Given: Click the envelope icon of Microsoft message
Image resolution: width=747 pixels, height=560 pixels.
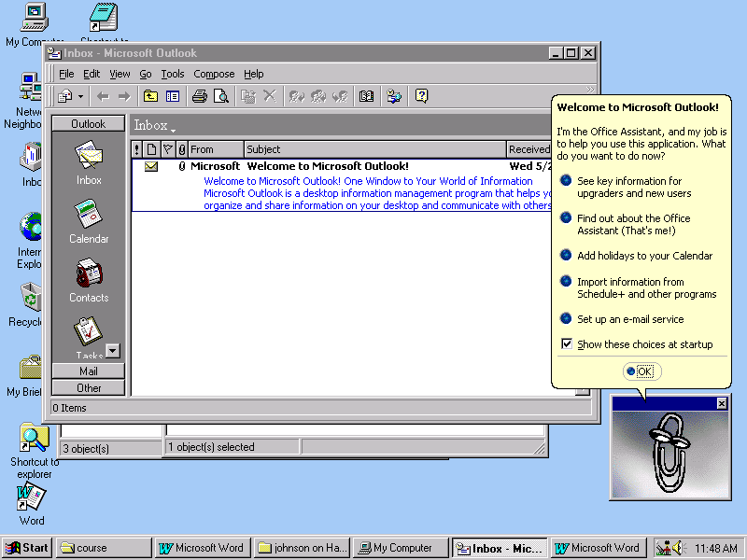Looking at the screenshot, I should coord(151,167).
